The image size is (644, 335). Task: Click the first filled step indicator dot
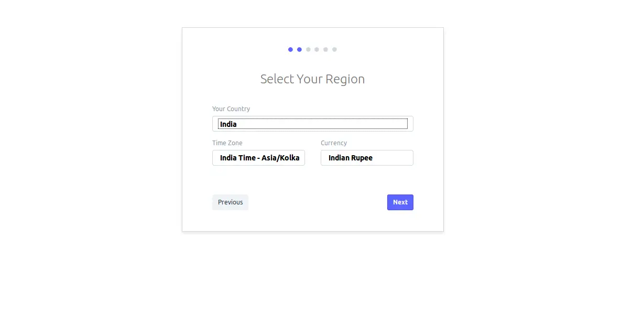291,49
